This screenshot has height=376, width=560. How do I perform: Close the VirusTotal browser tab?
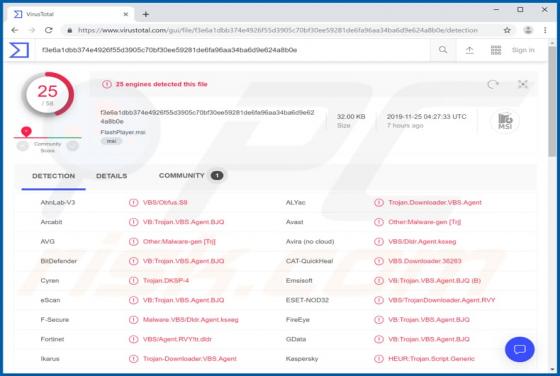coord(126,14)
